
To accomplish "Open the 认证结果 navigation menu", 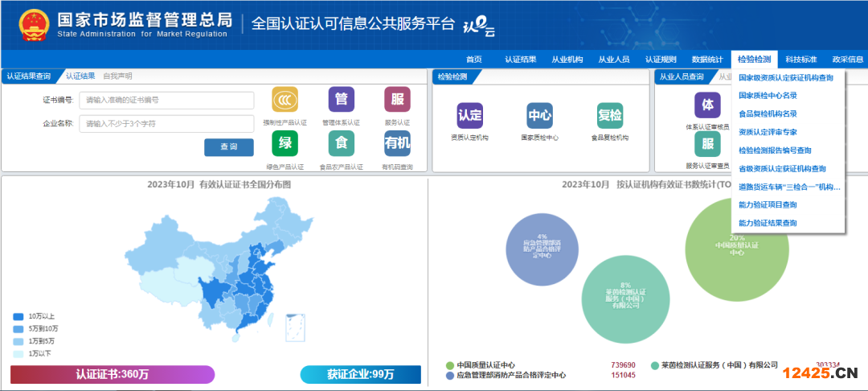I will [x=520, y=60].
